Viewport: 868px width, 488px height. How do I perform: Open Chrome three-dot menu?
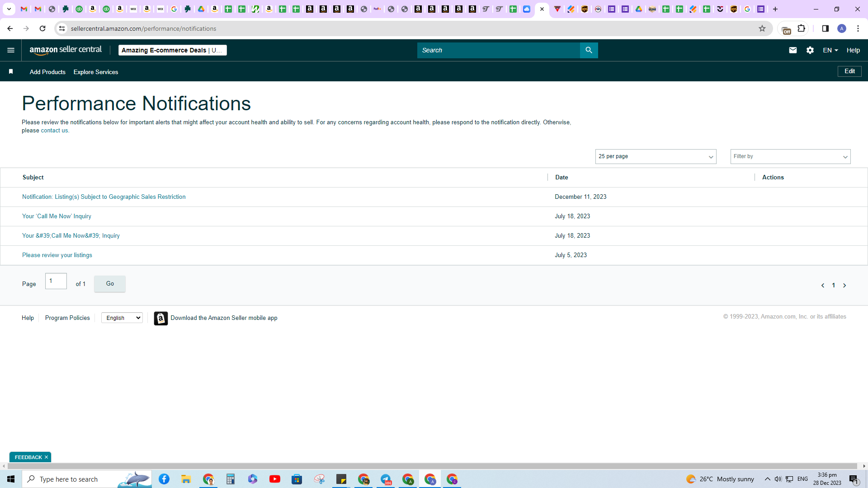[858, 28]
